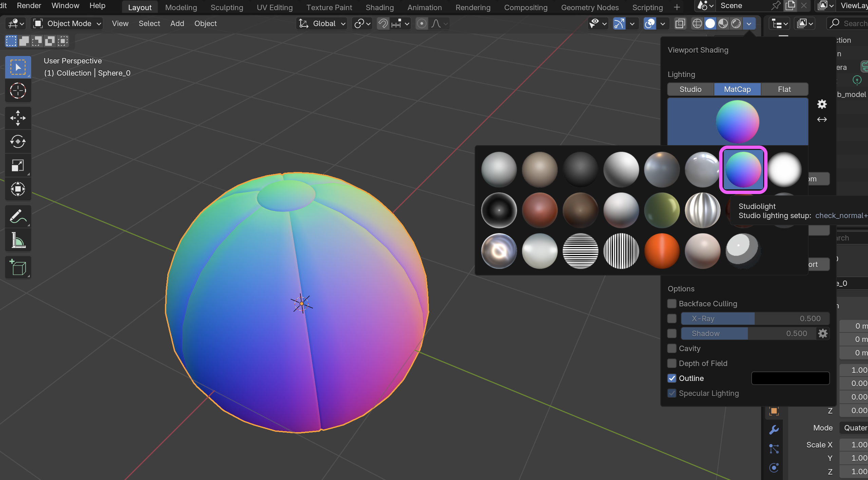Image resolution: width=868 pixels, height=480 pixels.
Task: Choose the Add Cube tool
Action: (x=18, y=267)
